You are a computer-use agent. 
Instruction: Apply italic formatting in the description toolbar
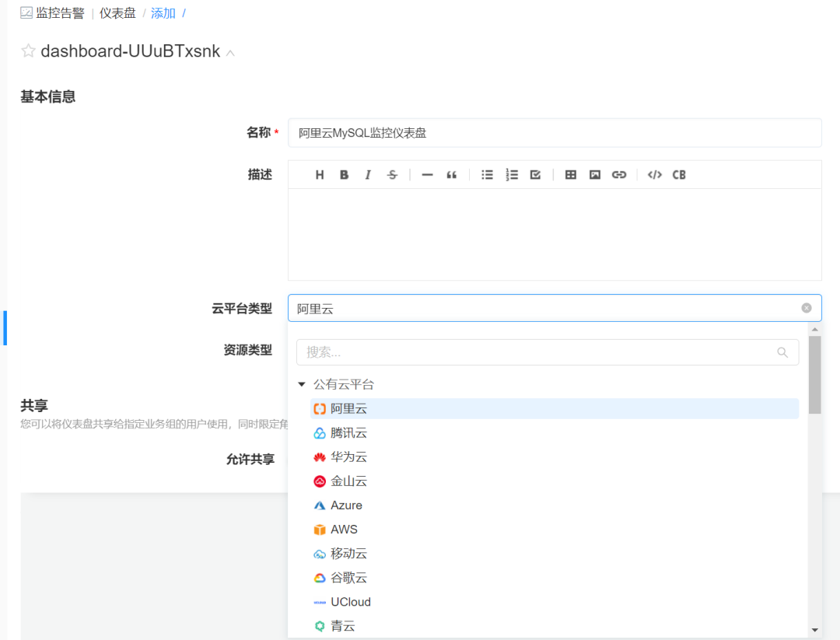[x=368, y=174]
